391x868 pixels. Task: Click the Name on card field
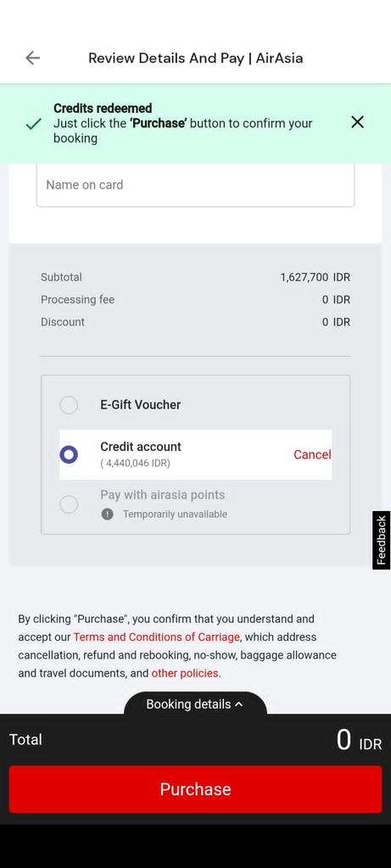(195, 185)
